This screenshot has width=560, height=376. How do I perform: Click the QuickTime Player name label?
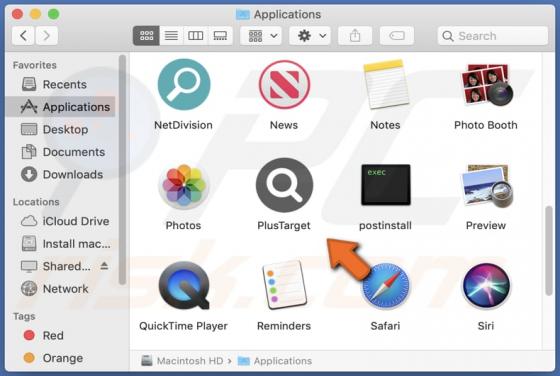(x=184, y=326)
